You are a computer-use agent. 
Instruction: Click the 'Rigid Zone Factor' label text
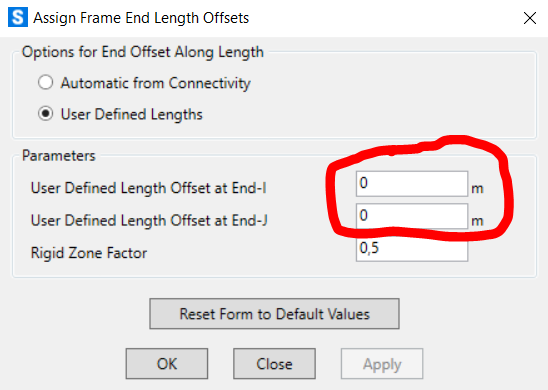click(x=89, y=253)
